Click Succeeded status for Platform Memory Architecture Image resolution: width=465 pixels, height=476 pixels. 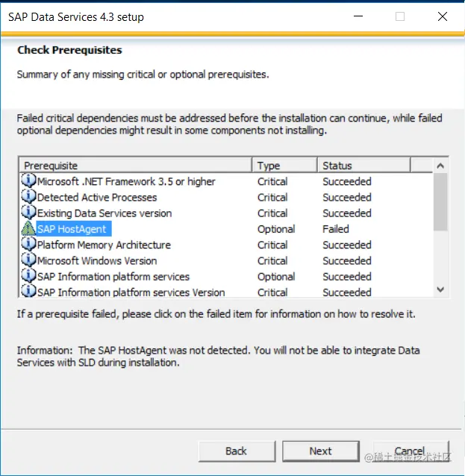347,245
